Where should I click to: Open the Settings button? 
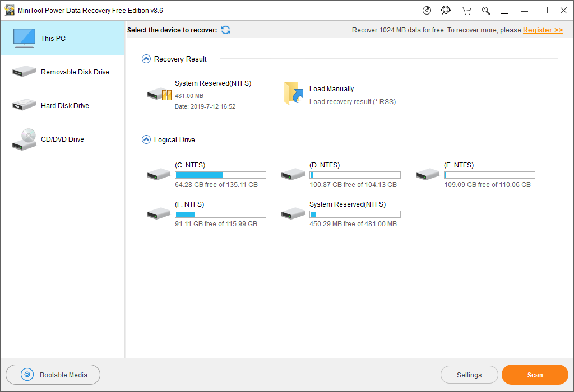pyautogui.click(x=469, y=375)
